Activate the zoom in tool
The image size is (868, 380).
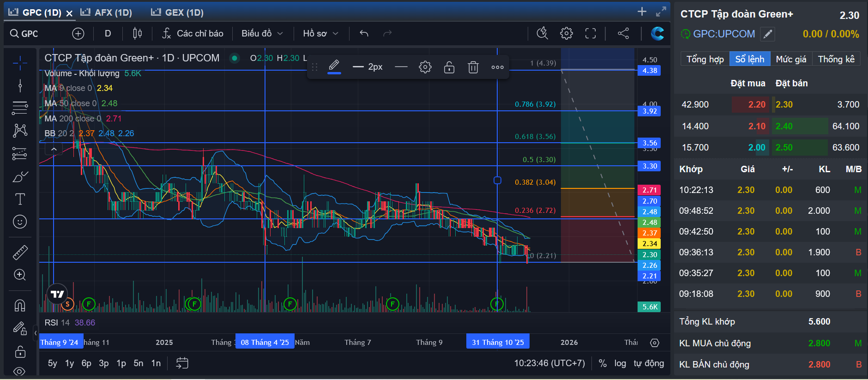pos(20,275)
